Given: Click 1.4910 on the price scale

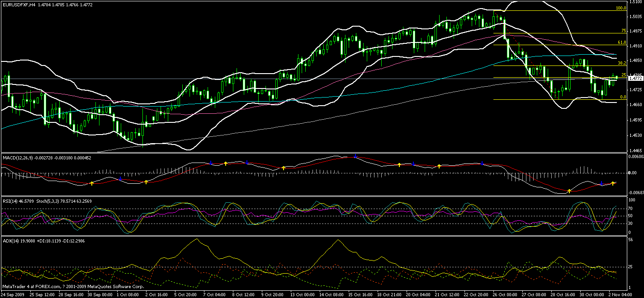Looking at the screenshot, I should 635,46.
